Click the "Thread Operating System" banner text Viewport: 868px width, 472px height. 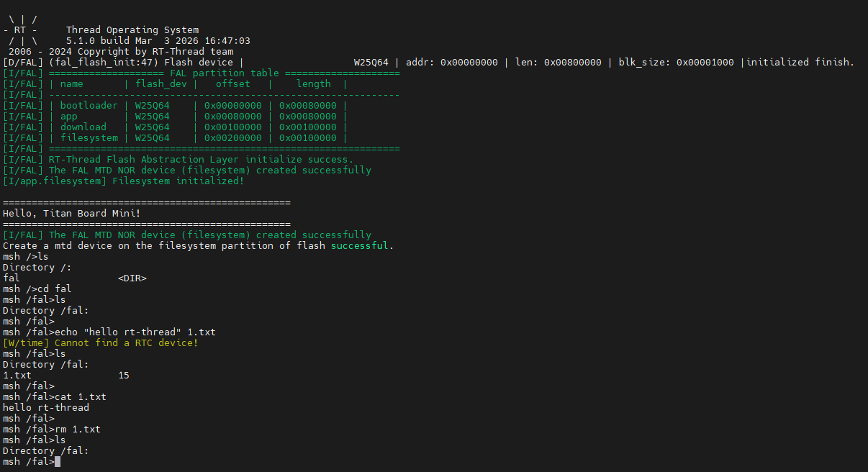coord(132,30)
